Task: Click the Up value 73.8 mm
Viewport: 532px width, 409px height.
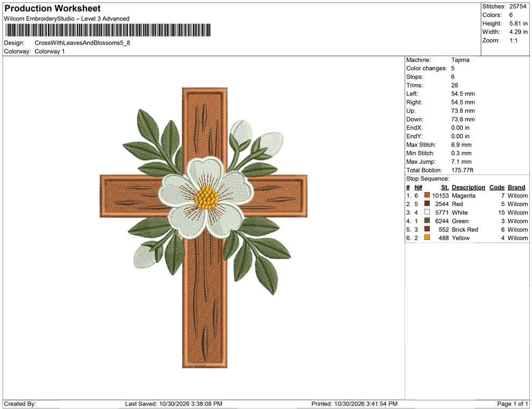Action: click(x=463, y=111)
